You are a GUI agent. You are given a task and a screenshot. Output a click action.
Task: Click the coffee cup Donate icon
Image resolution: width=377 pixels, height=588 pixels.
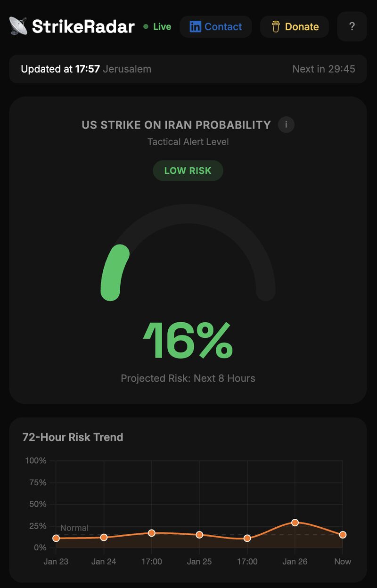click(276, 27)
